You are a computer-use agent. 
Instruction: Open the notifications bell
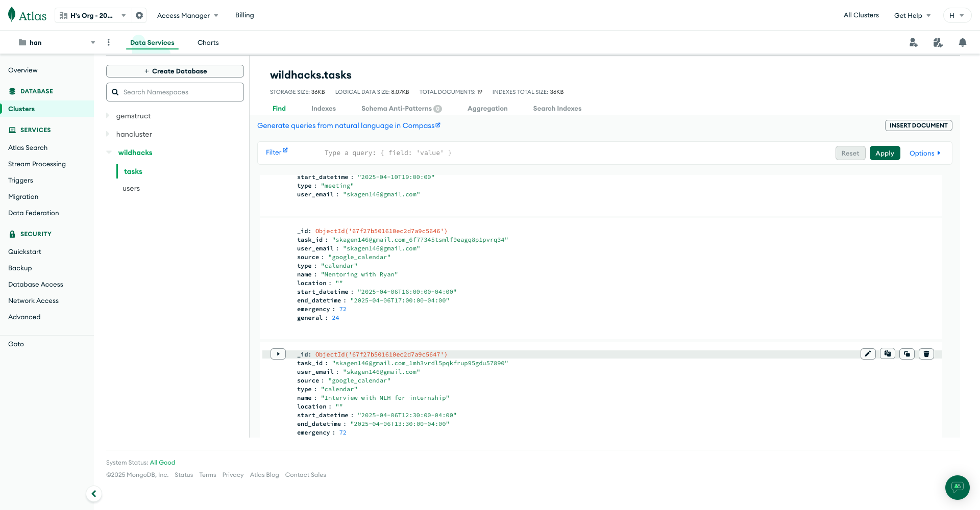[962, 42]
